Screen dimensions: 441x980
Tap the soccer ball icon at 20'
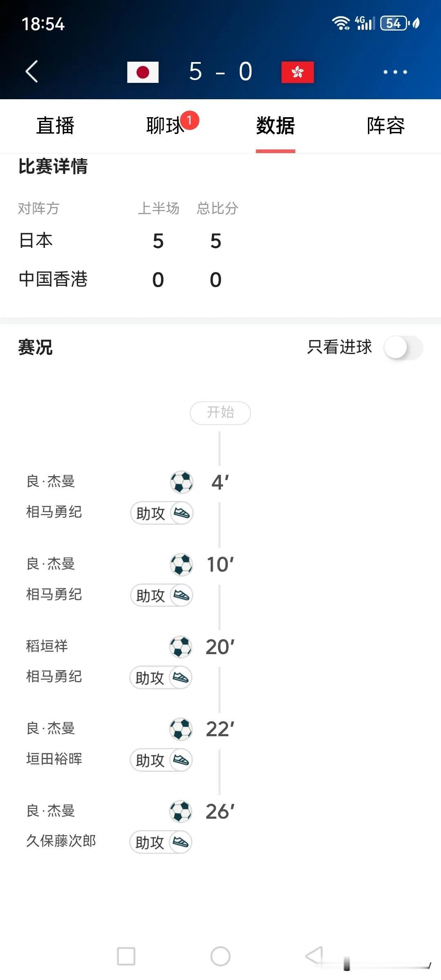point(181,647)
